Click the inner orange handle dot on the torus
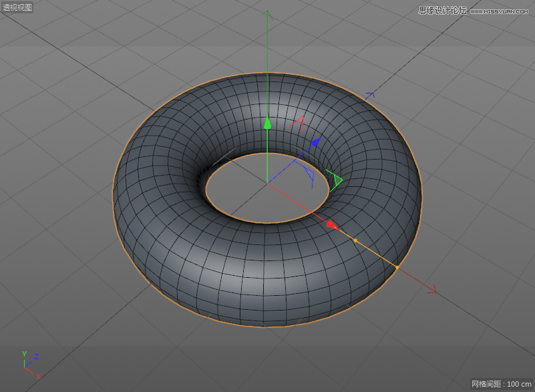535x392 pixels. pos(355,240)
